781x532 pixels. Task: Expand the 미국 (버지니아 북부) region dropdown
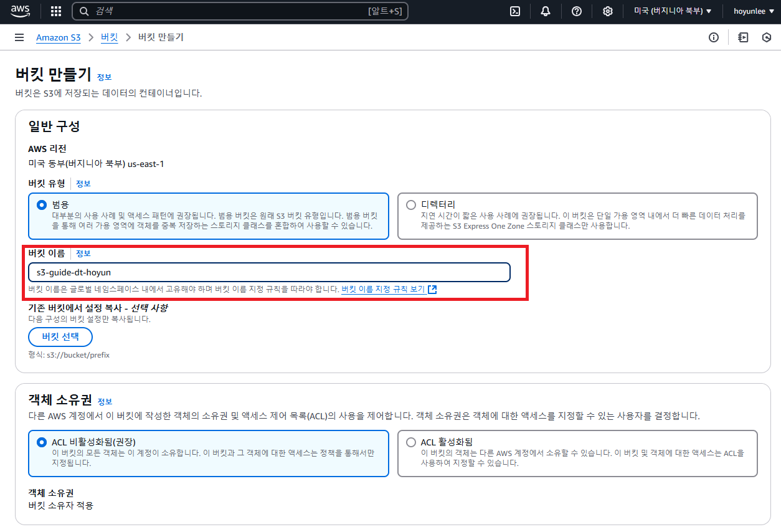(x=673, y=11)
